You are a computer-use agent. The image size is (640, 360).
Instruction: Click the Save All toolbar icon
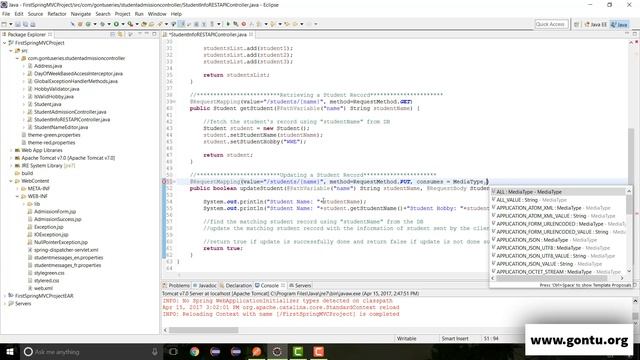click(25, 24)
